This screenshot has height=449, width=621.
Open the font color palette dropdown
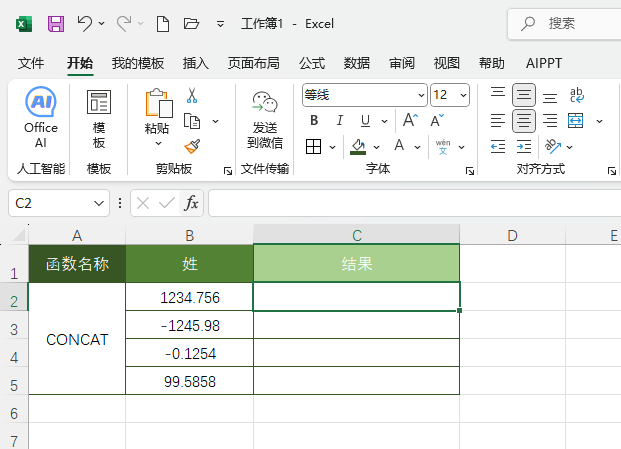coord(417,147)
